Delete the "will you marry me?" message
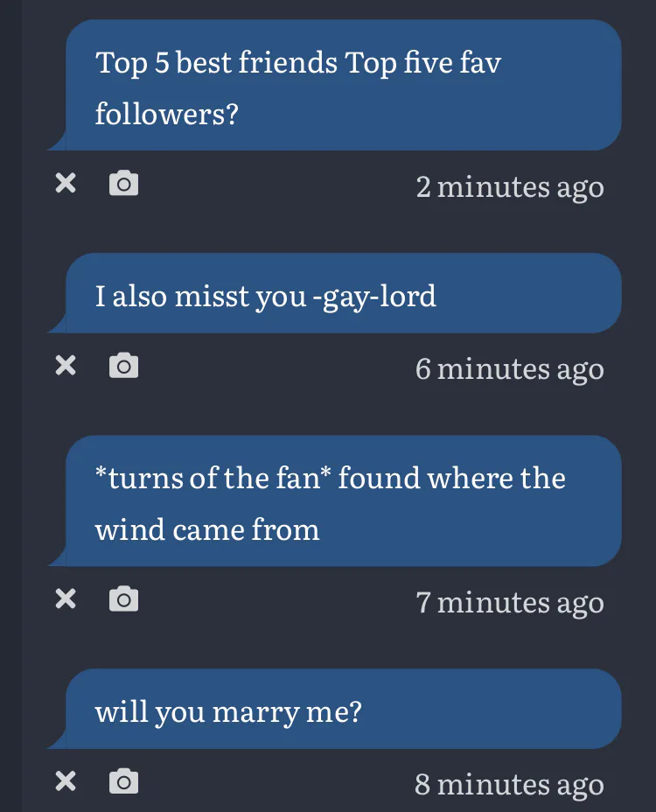This screenshot has width=656, height=812. coord(66,781)
